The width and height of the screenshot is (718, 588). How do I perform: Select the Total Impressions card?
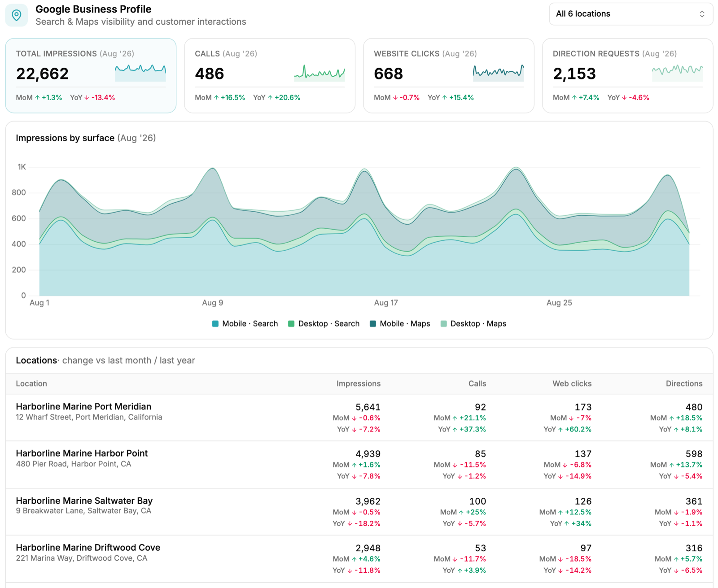91,75
